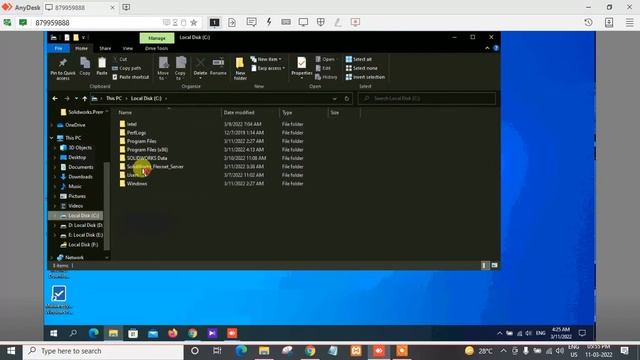640x360 pixels.
Task: Click the AnyDesk keyboard settings icon
Action: tap(286, 22)
